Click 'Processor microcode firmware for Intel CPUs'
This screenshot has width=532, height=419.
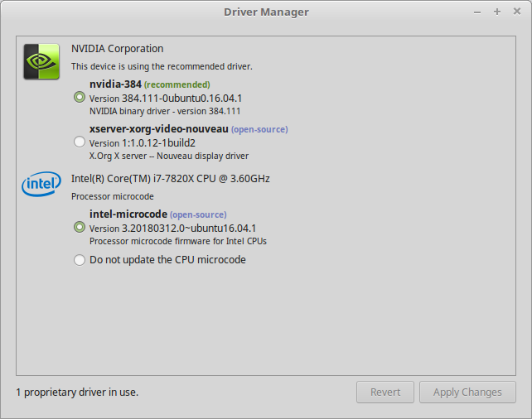(x=178, y=241)
